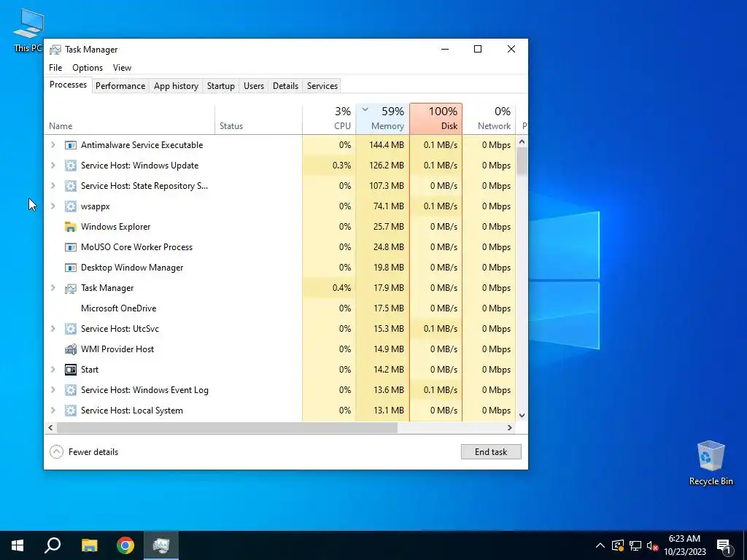Sort by the CPU column header
This screenshot has width=747, height=560.
[x=329, y=119]
